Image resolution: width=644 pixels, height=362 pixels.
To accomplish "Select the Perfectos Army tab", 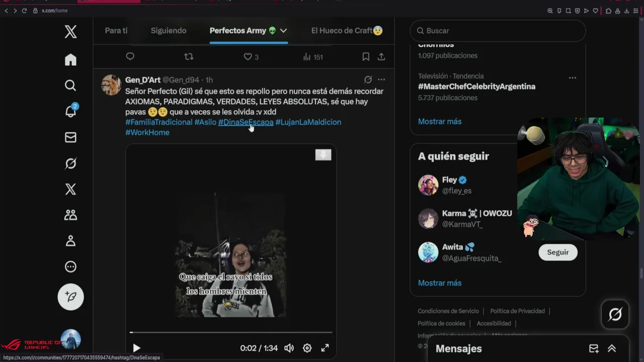I will tap(243, 31).
